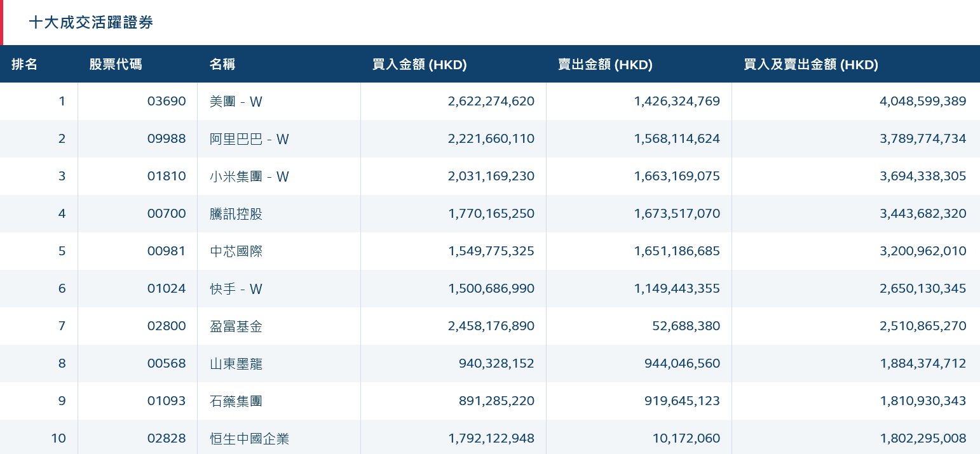Click 騰訊控股 in the name column
This screenshot has height=454, width=980.
(236, 214)
